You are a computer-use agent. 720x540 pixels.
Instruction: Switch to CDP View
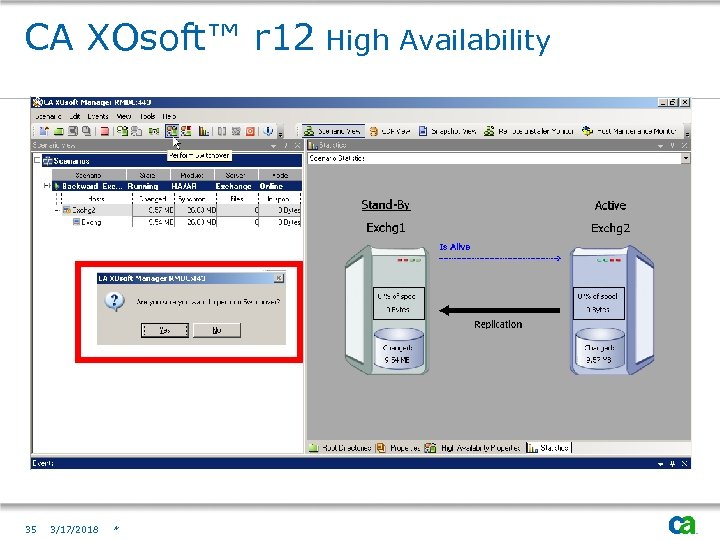click(390, 131)
